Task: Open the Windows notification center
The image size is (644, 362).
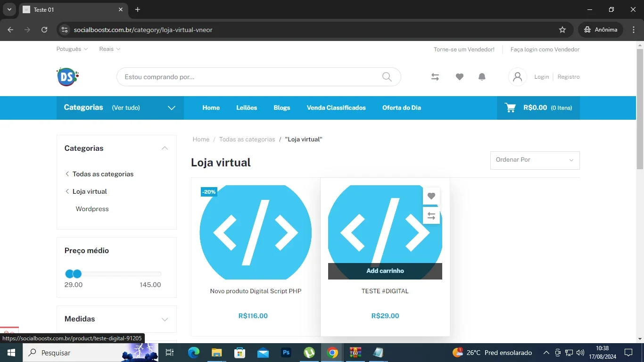Action: pos(628,353)
